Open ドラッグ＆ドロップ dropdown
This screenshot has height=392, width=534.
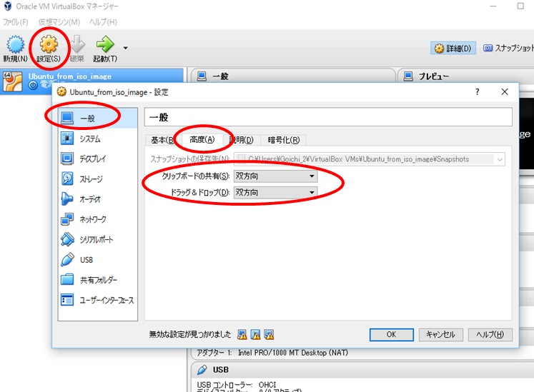[x=275, y=192]
